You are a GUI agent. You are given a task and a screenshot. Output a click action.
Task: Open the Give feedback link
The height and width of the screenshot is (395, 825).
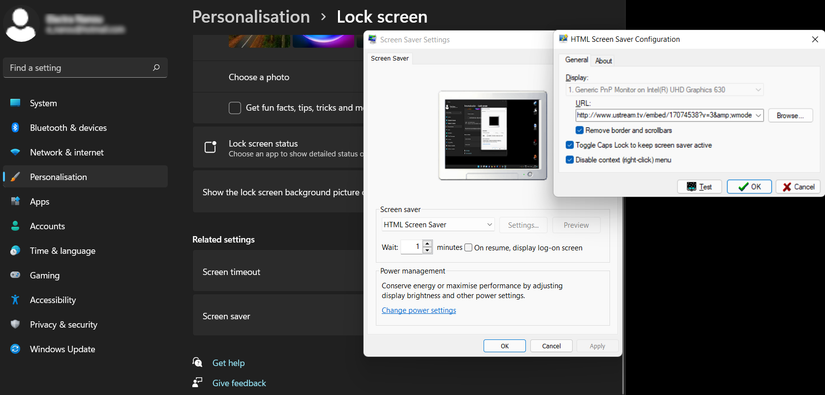(239, 383)
